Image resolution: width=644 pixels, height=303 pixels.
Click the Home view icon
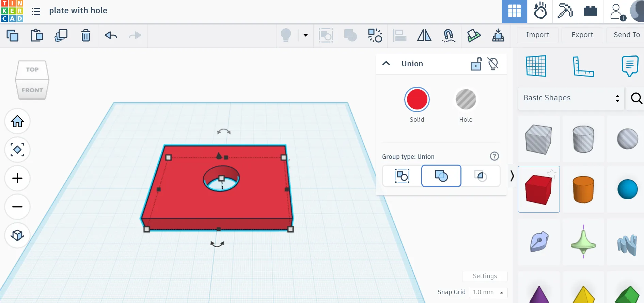17,121
